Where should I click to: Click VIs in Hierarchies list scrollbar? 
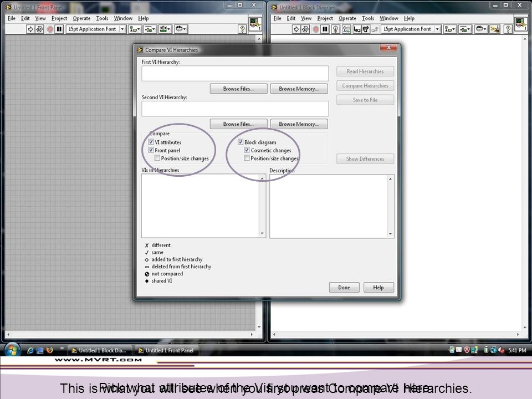pyautogui.click(x=262, y=206)
